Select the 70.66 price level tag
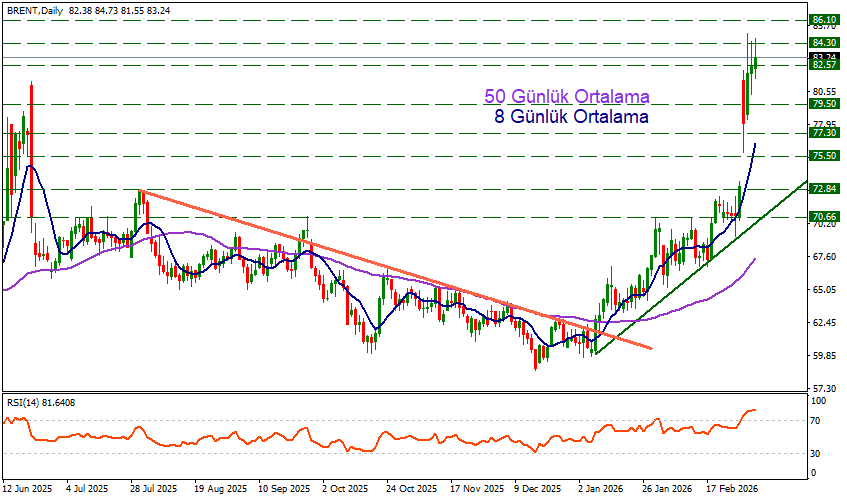Viewport: 847px width, 500px height. 824,216
